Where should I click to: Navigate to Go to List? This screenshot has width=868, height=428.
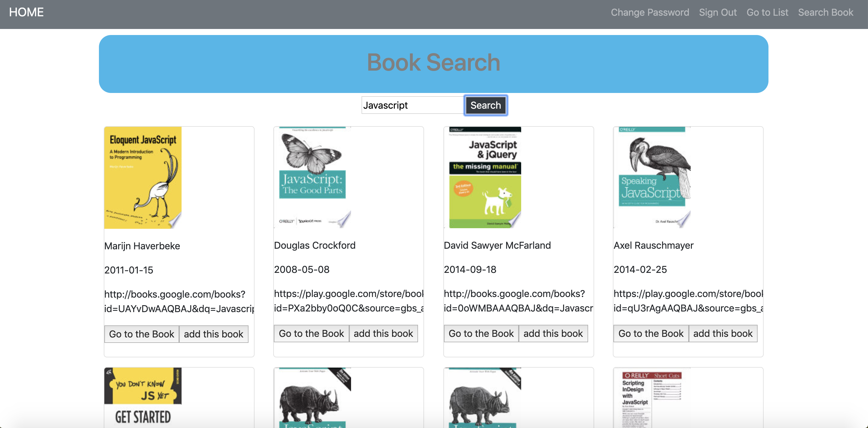tap(767, 12)
